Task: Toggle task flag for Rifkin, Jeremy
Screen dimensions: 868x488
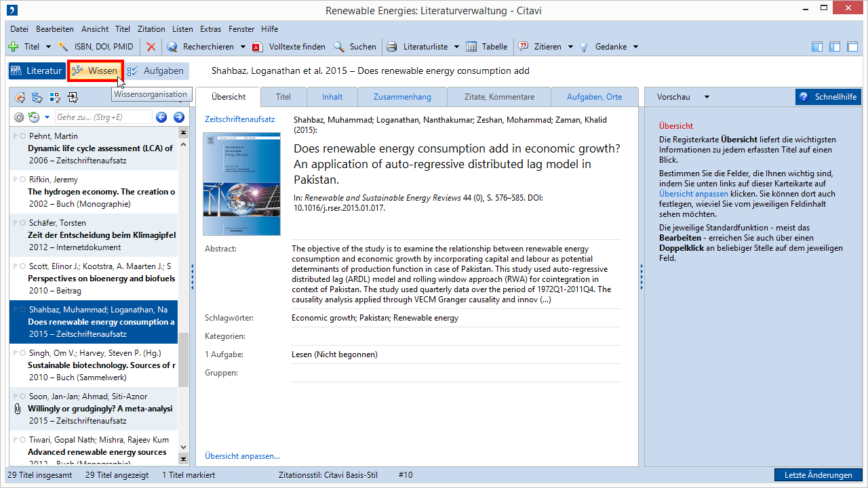Action: pyautogui.click(x=16, y=180)
